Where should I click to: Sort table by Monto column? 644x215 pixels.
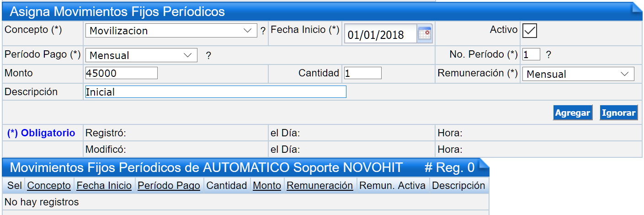click(267, 185)
